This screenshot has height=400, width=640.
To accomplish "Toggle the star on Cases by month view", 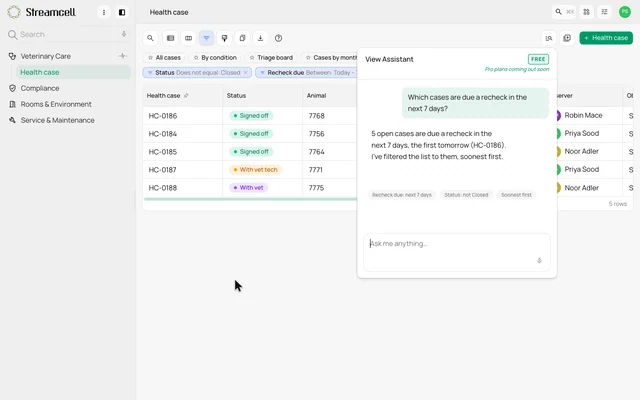I will click(308, 58).
